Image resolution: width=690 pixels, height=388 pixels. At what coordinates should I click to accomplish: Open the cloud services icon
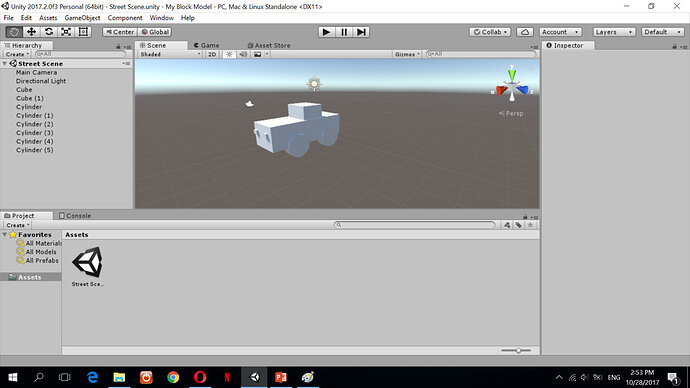coord(525,32)
